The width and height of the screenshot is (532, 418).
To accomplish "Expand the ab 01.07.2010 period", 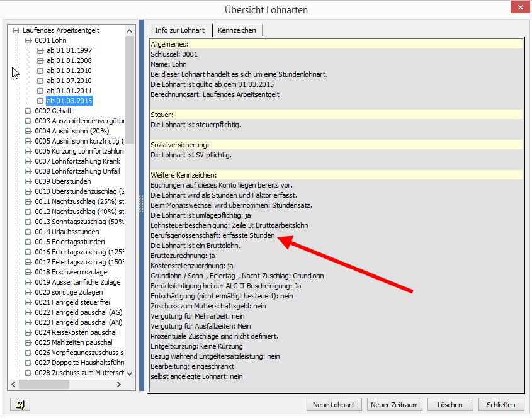I will click(40, 81).
